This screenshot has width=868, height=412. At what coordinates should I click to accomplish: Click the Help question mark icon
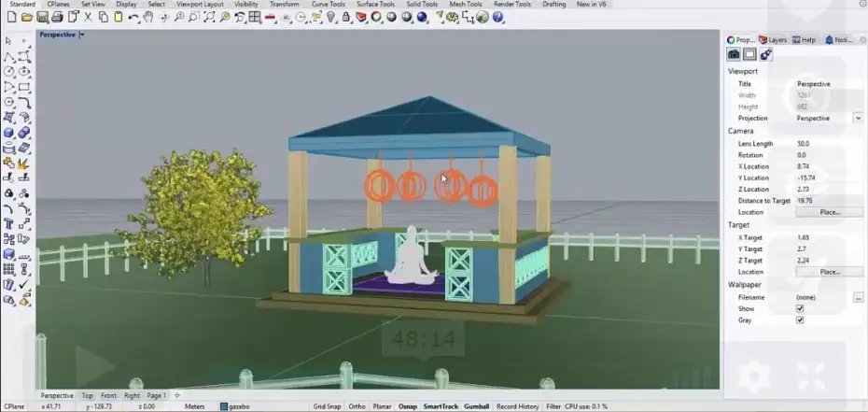(x=497, y=17)
